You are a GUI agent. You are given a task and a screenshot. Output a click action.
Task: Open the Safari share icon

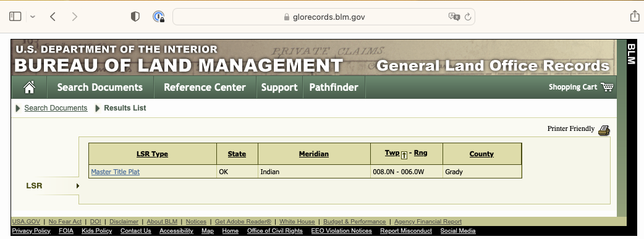(635, 16)
